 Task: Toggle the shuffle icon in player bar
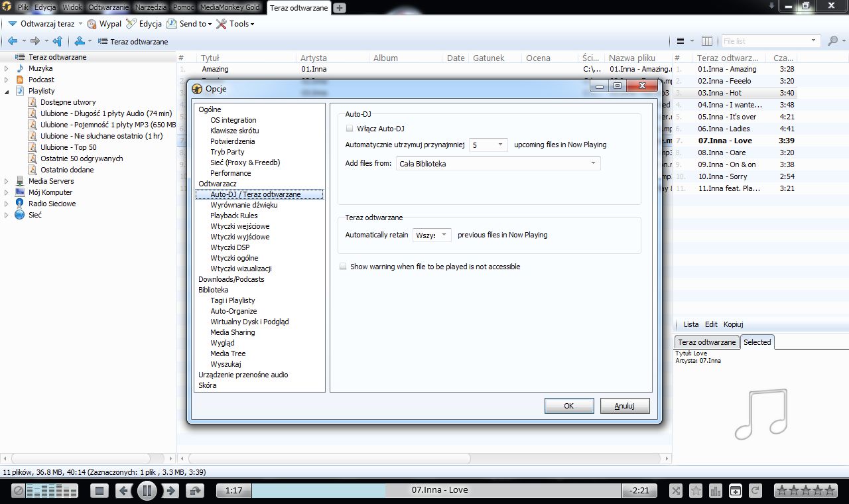pos(676,491)
